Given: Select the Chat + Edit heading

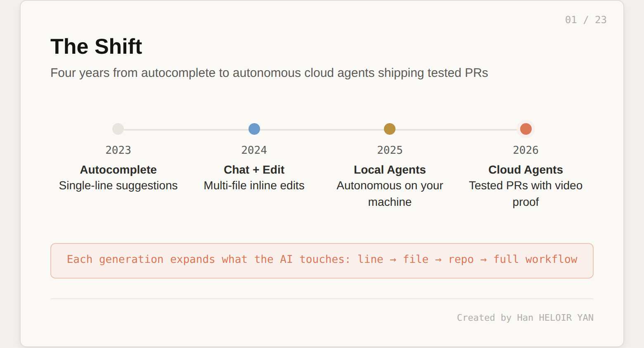Looking at the screenshot, I should (254, 170).
